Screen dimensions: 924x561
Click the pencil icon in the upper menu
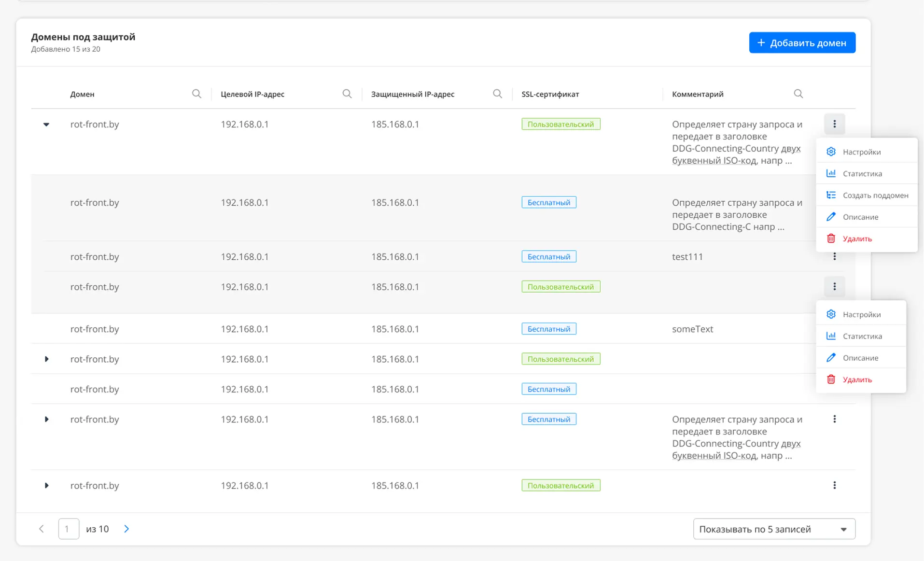click(831, 217)
